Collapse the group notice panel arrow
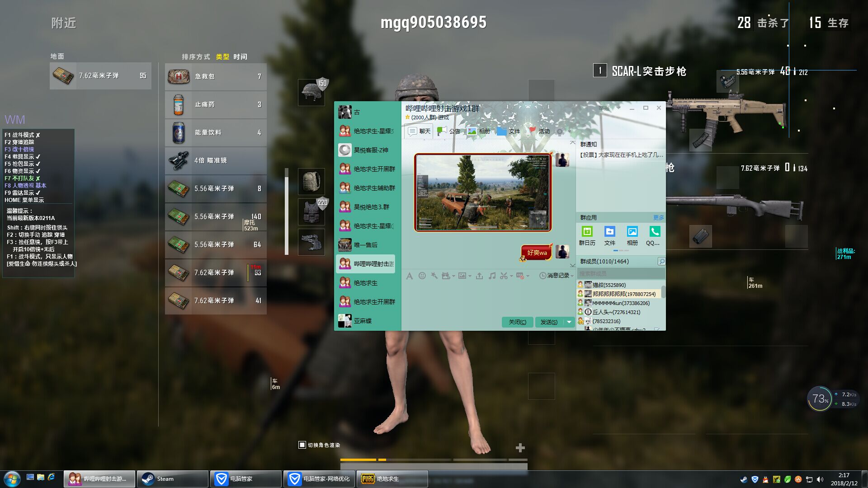The image size is (868, 488). click(x=572, y=143)
